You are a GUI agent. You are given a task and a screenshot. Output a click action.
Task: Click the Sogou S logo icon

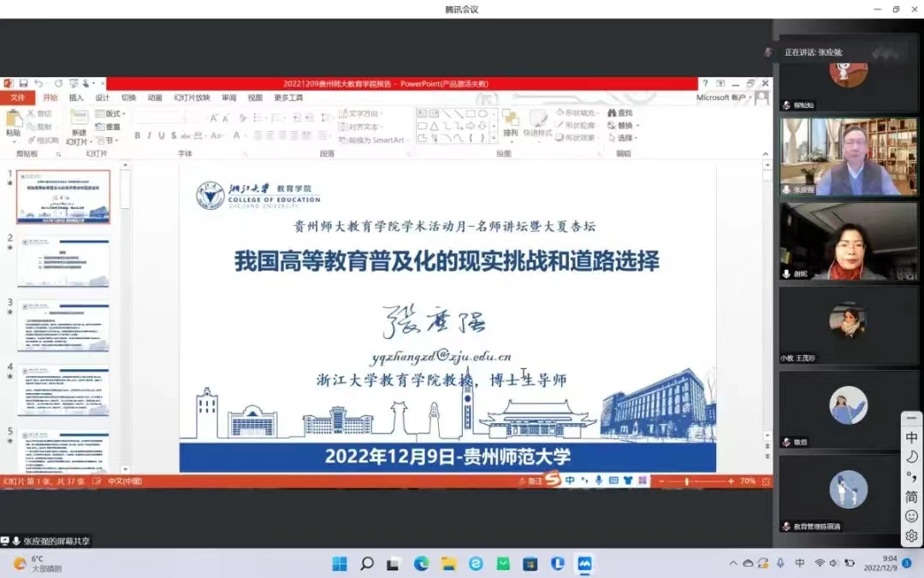pyautogui.click(x=552, y=480)
